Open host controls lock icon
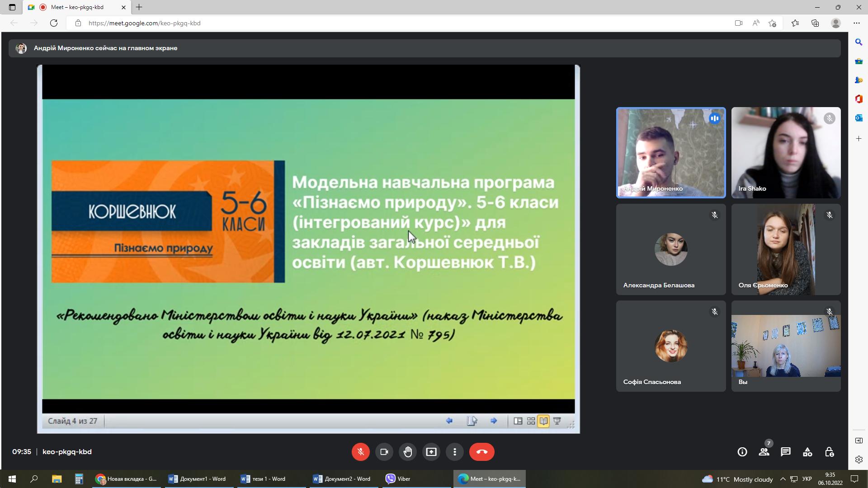Screen dimensions: 868x488 829,452
